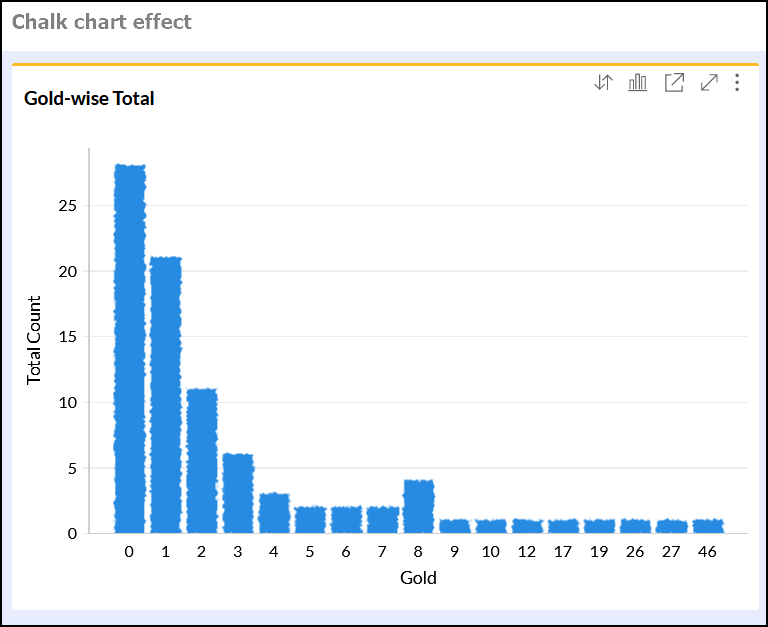Click the y-axis label 25

pos(68,206)
